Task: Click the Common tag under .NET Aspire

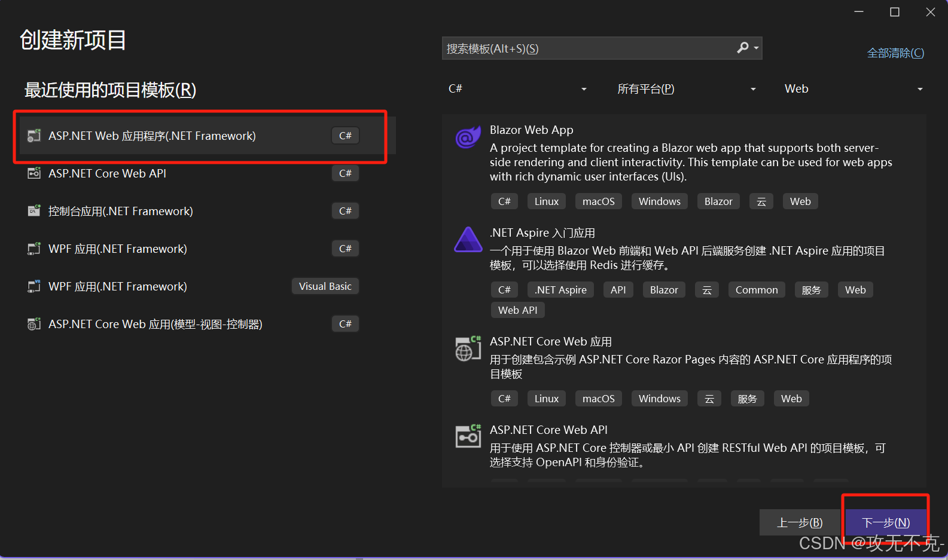Action: click(757, 290)
